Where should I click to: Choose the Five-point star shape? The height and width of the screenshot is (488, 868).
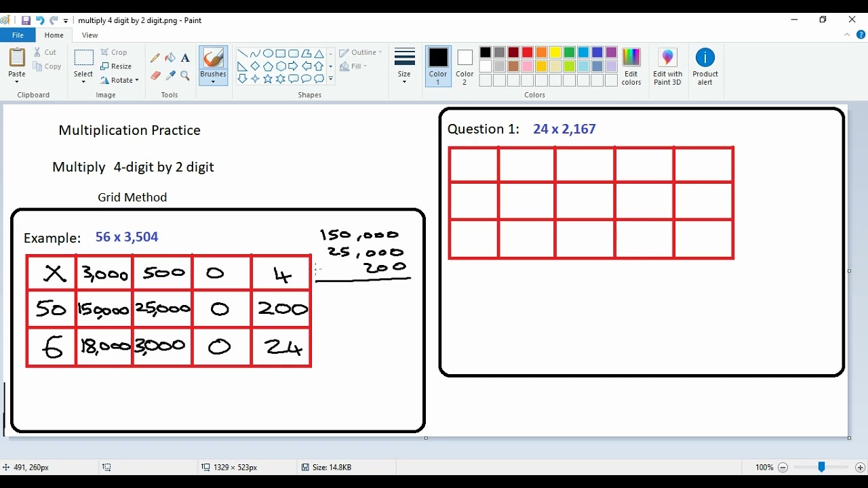(x=268, y=79)
